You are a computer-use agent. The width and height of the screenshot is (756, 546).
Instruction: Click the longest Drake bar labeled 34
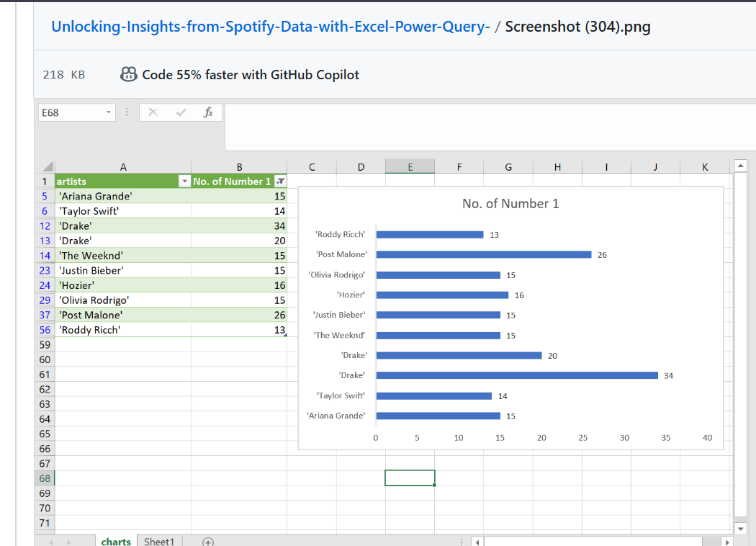pos(517,375)
